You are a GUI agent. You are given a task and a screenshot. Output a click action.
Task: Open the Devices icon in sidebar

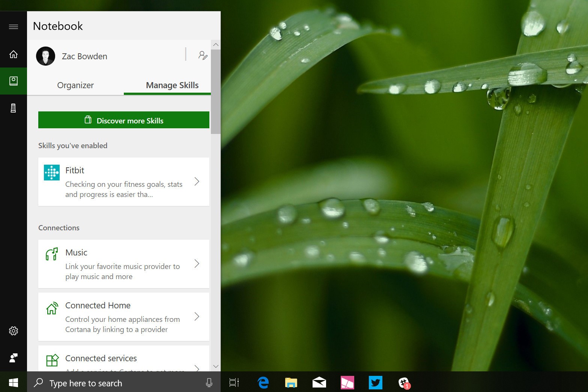[14, 108]
